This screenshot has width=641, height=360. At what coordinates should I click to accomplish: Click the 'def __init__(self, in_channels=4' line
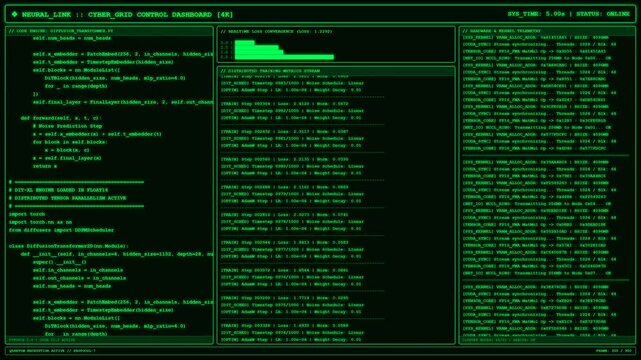click(117, 254)
